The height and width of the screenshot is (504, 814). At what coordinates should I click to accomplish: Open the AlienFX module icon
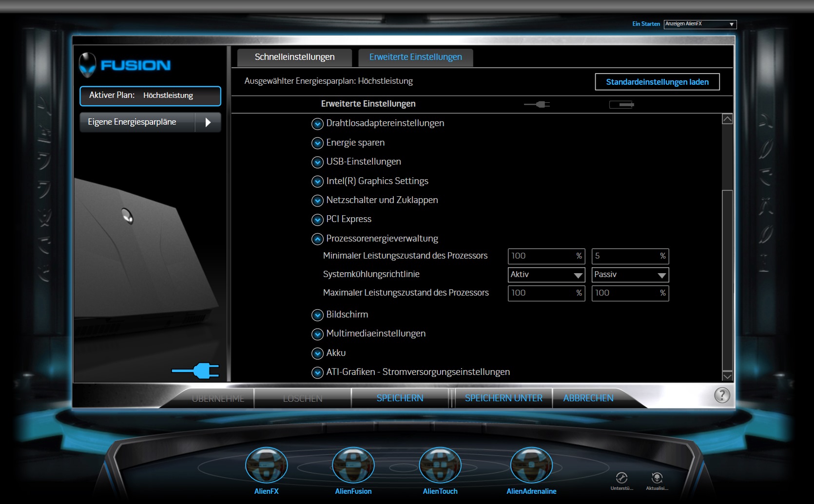click(x=266, y=465)
